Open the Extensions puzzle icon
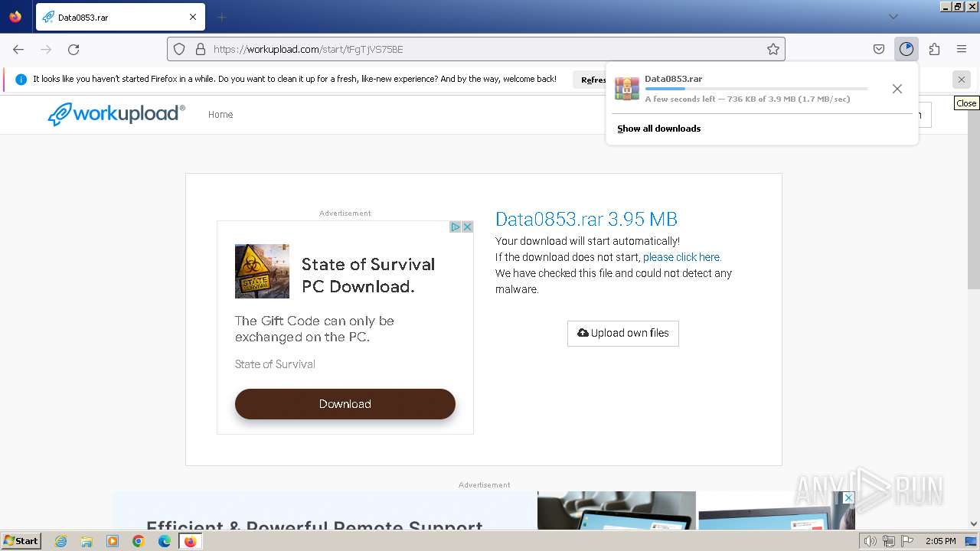 coord(934,49)
